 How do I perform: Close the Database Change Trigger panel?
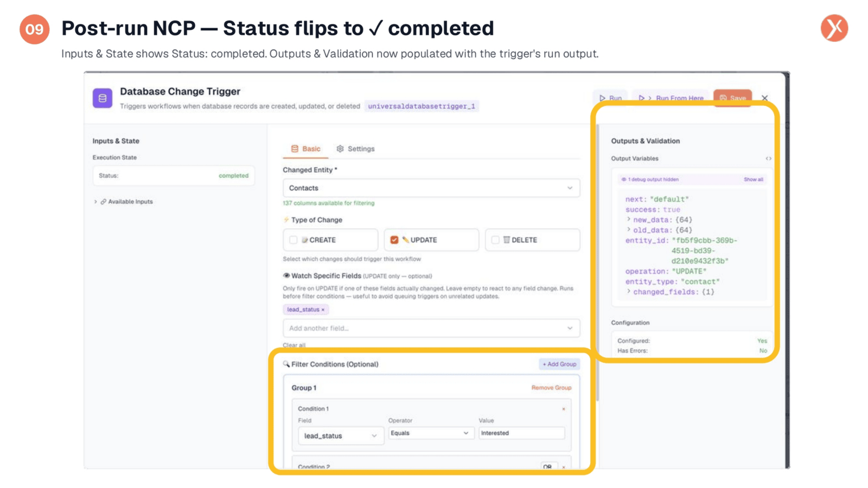click(x=765, y=98)
